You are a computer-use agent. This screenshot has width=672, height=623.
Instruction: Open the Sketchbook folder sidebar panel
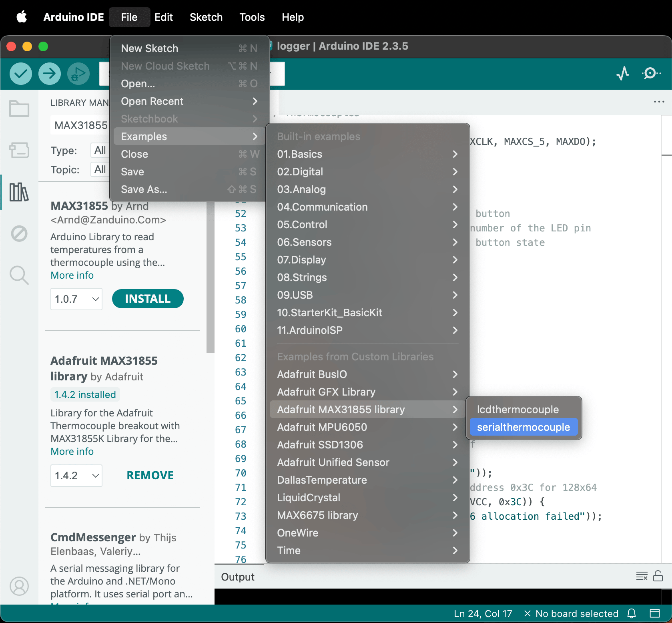click(19, 109)
